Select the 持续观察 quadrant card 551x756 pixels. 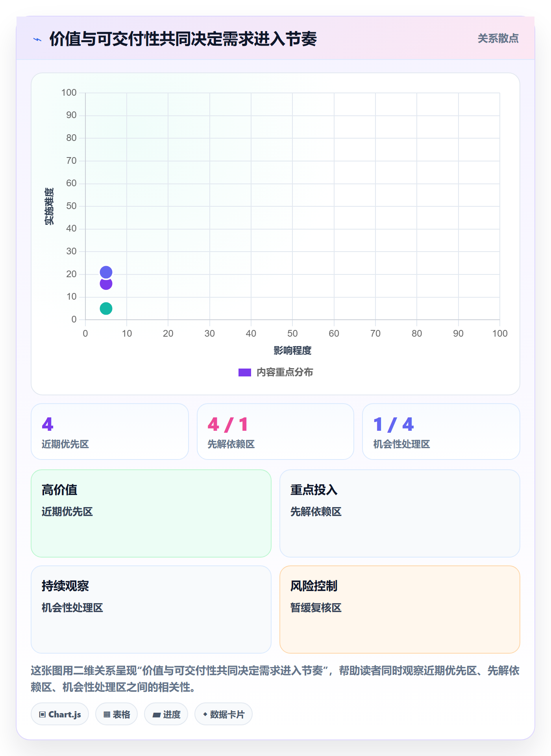(x=151, y=610)
